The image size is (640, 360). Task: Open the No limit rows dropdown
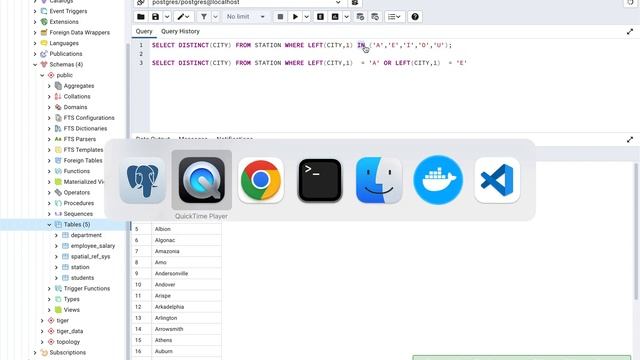pos(246,17)
